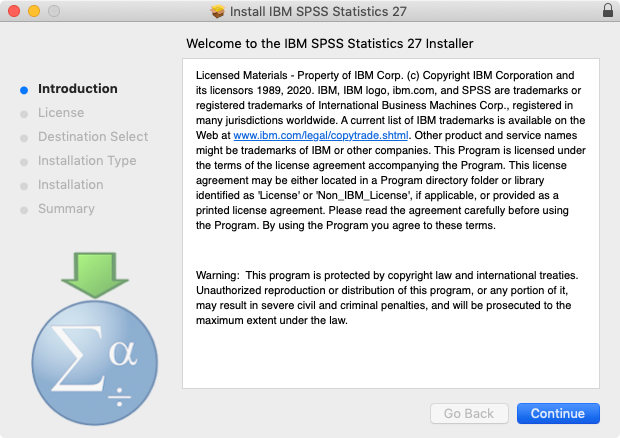620x438 pixels.
Task: Open the www.ibm.com/legal/copytrade.shtml link
Action: click(321, 135)
